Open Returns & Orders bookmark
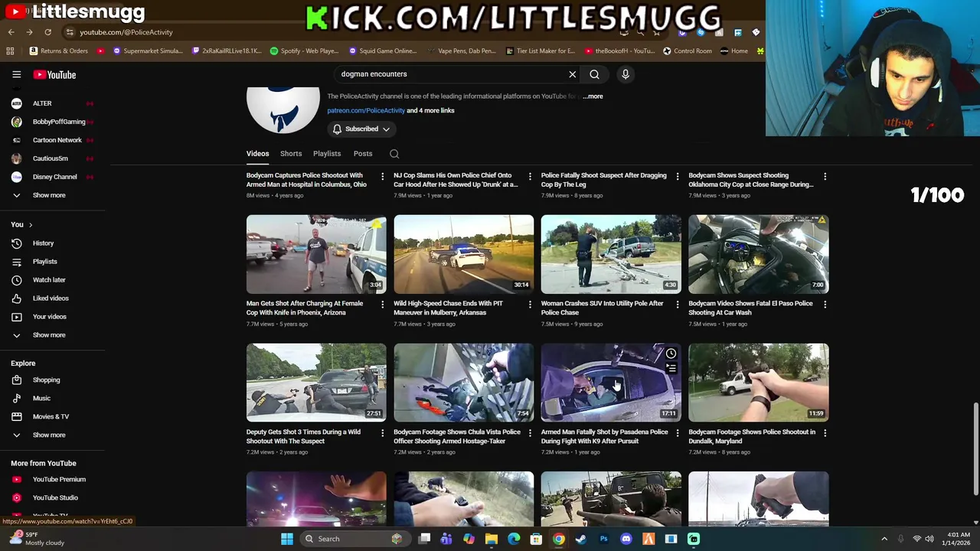Viewport: 980px width, 551px height. [x=59, y=51]
